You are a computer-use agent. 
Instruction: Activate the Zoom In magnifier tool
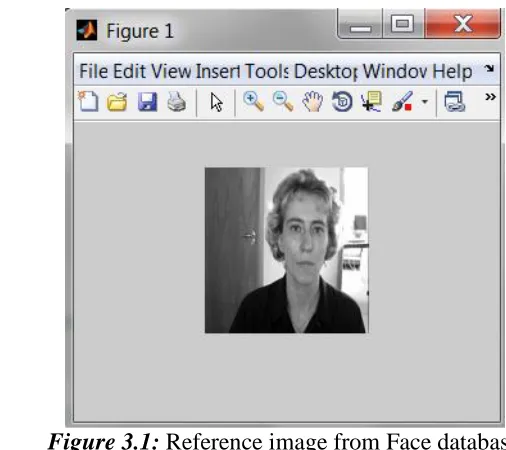pyautogui.click(x=254, y=101)
